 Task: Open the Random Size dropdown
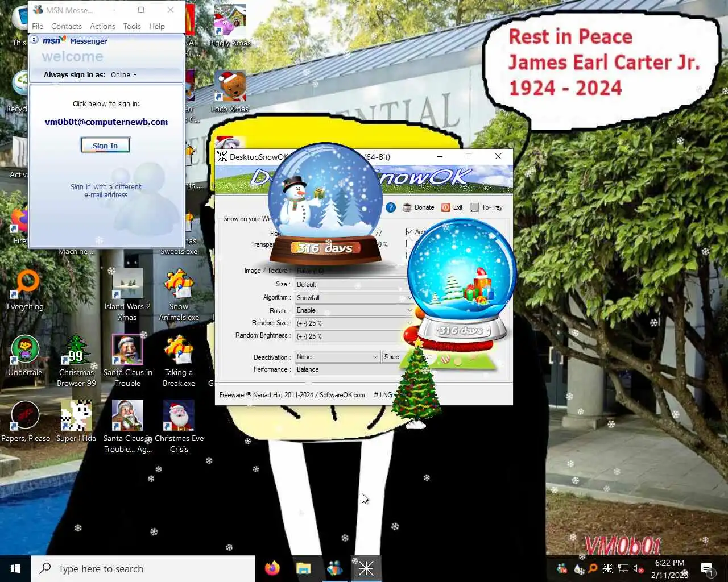click(354, 323)
